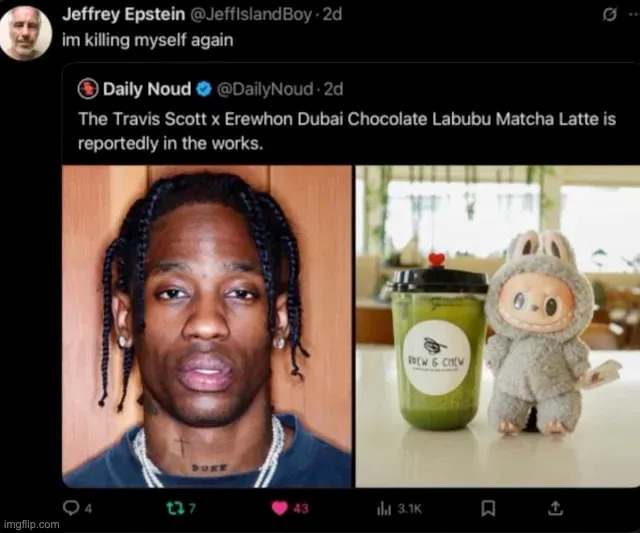Click the imgflip.com watermark

pyautogui.click(x=31, y=524)
